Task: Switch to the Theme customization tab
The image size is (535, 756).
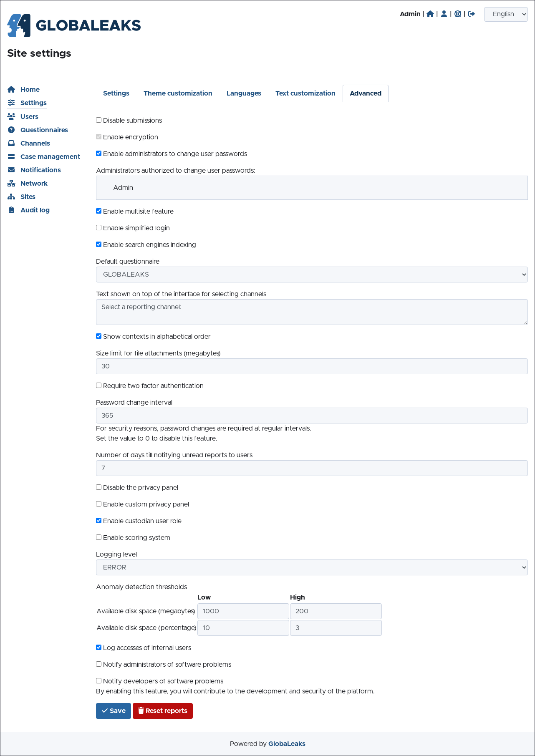Action: pyautogui.click(x=178, y=93)
